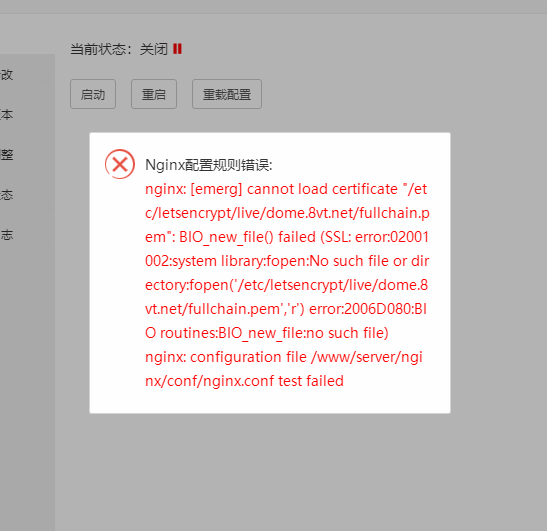Open the sidebar tab ending in 本
The image size is (547, 531).
7,114
